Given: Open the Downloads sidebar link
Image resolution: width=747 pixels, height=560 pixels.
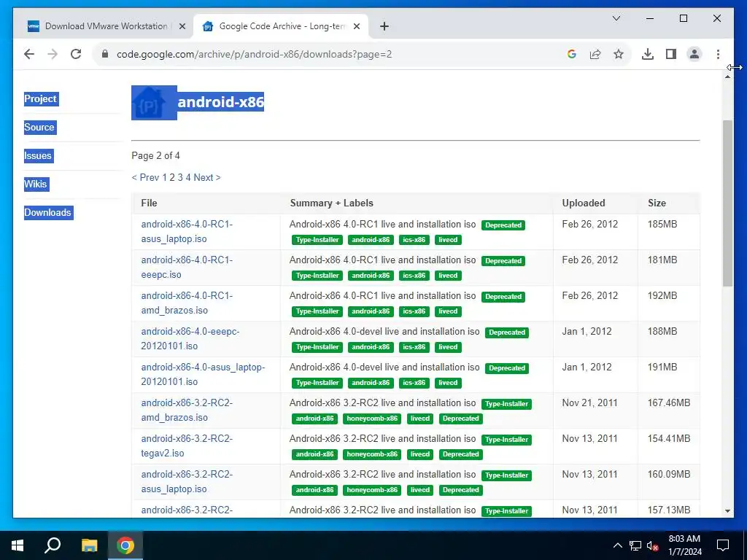Looking at the screenshot, I should pos(48,213).
